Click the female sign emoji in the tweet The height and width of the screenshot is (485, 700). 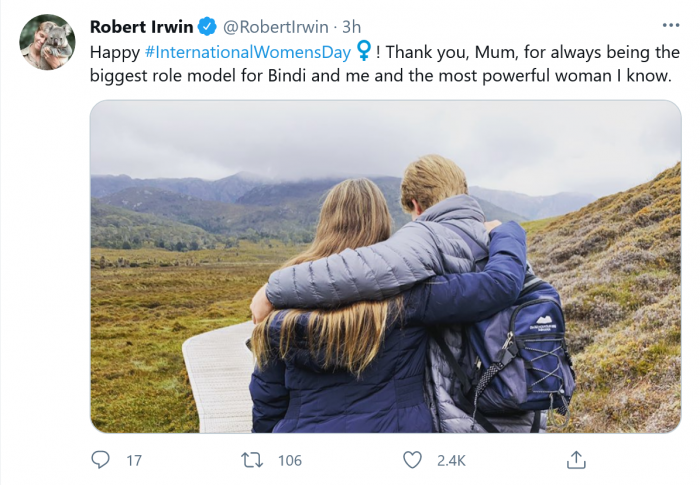pyautogui.click(x=363, y=50)
